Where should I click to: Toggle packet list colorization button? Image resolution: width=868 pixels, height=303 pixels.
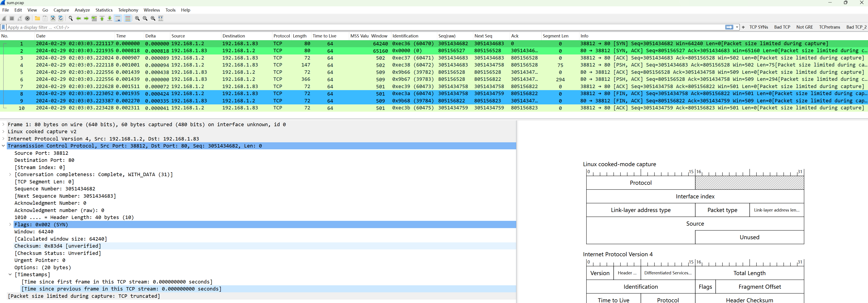point(128,18)
